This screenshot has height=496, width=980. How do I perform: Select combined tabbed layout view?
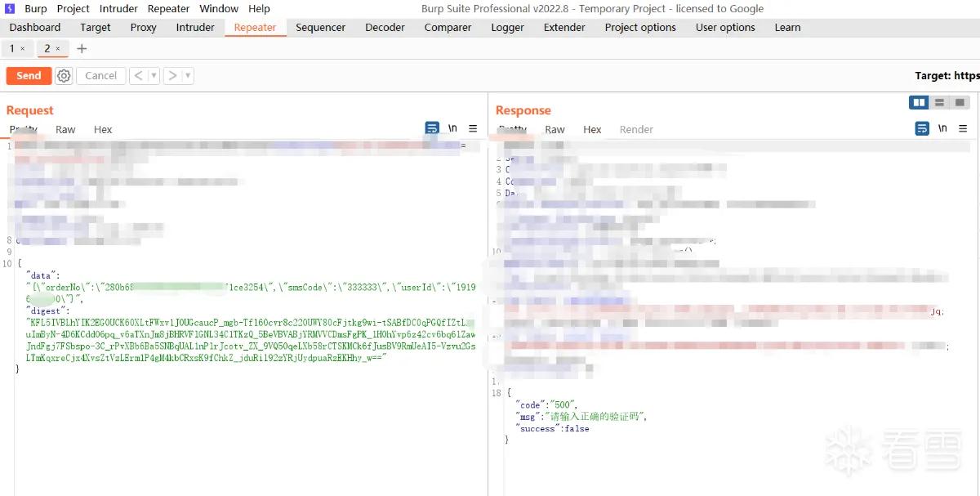click(960, 103)
